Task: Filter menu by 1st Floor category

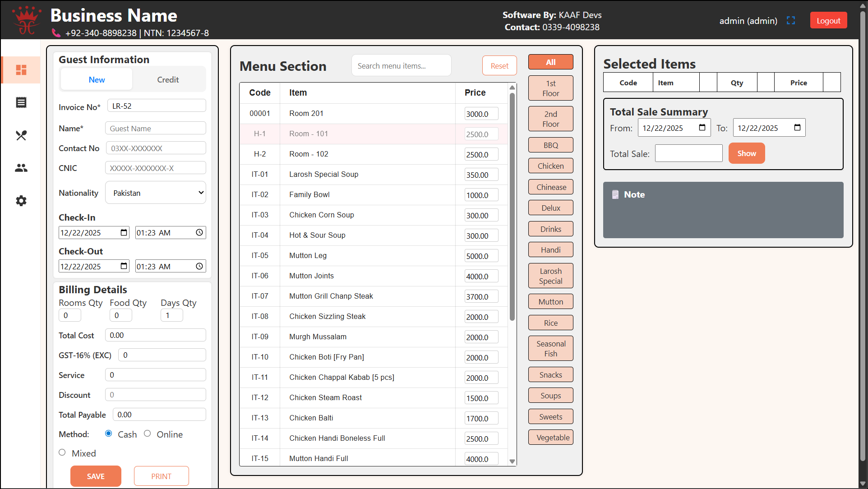Action: (551, 88)
